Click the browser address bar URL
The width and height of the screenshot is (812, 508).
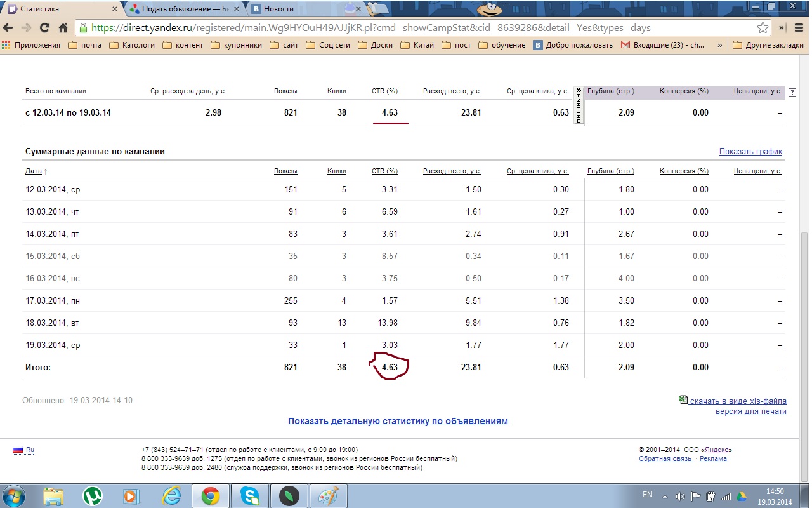pyautogui.click(x=371, y=28)
